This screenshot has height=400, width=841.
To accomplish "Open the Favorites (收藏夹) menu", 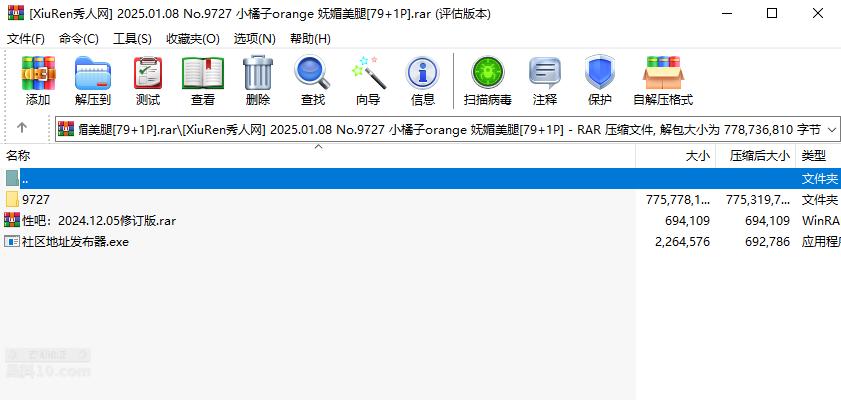I will pos(193,39).
